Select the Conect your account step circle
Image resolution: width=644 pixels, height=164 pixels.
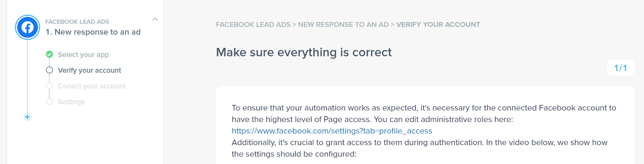(x=50, y=86)
